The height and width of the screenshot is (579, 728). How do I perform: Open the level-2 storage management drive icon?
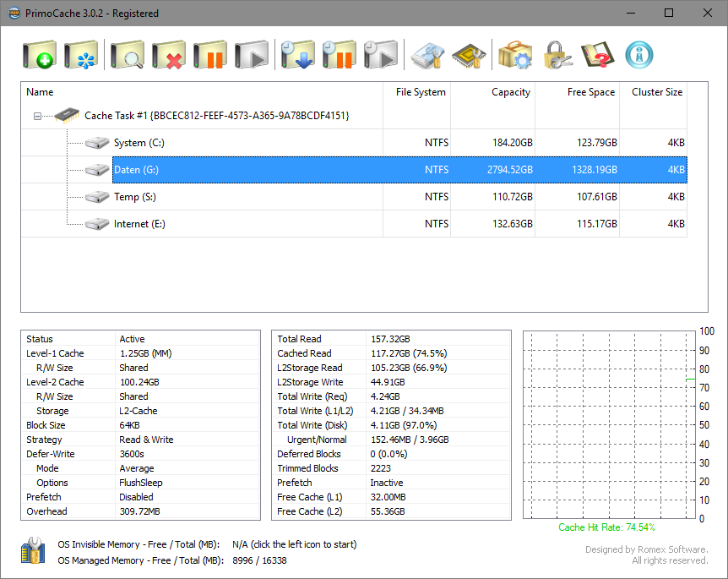tap(427, 56)
